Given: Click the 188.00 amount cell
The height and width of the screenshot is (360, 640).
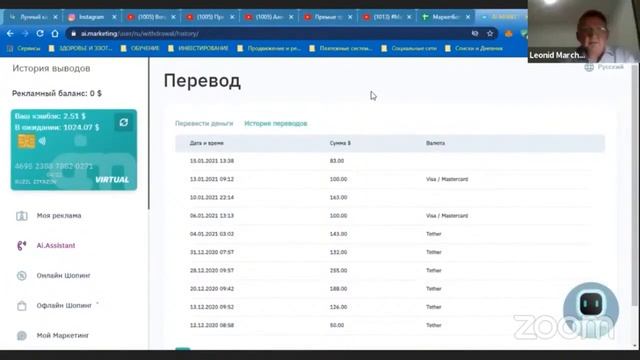Looking at the screenshot, I should tap(338, 289).
